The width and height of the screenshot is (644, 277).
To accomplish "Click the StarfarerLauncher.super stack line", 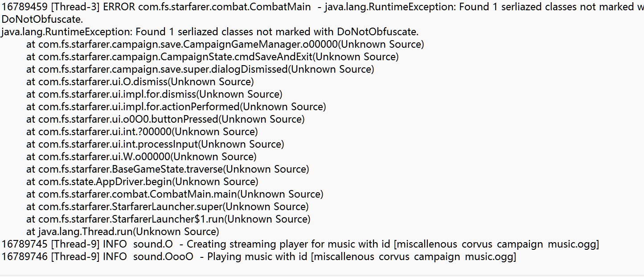I will tap(168, 207).
